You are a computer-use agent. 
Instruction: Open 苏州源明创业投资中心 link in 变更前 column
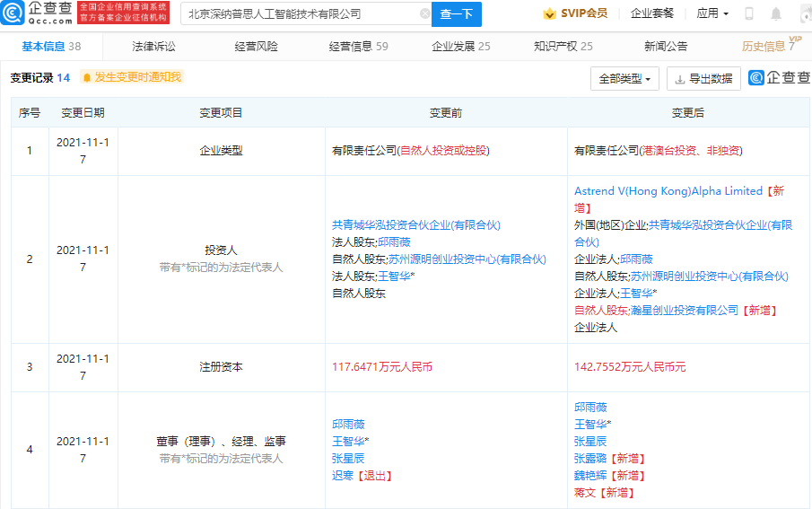coord(467,259)
